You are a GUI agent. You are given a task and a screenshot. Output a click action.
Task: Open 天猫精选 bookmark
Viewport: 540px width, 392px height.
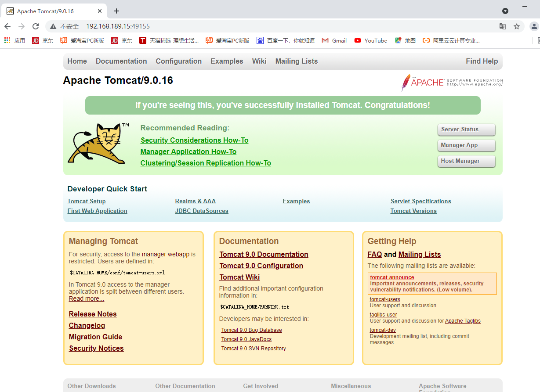tap(169, 40)
